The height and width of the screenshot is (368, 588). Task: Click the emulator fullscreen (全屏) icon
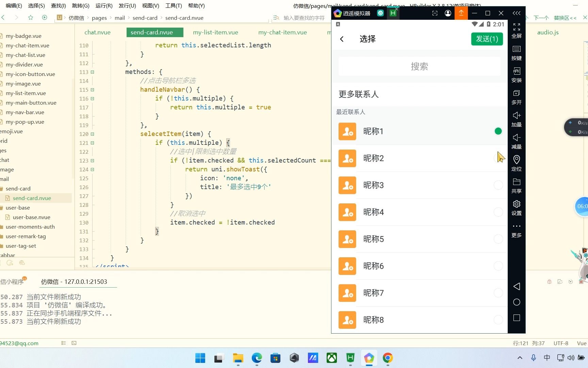pos(517,27)
